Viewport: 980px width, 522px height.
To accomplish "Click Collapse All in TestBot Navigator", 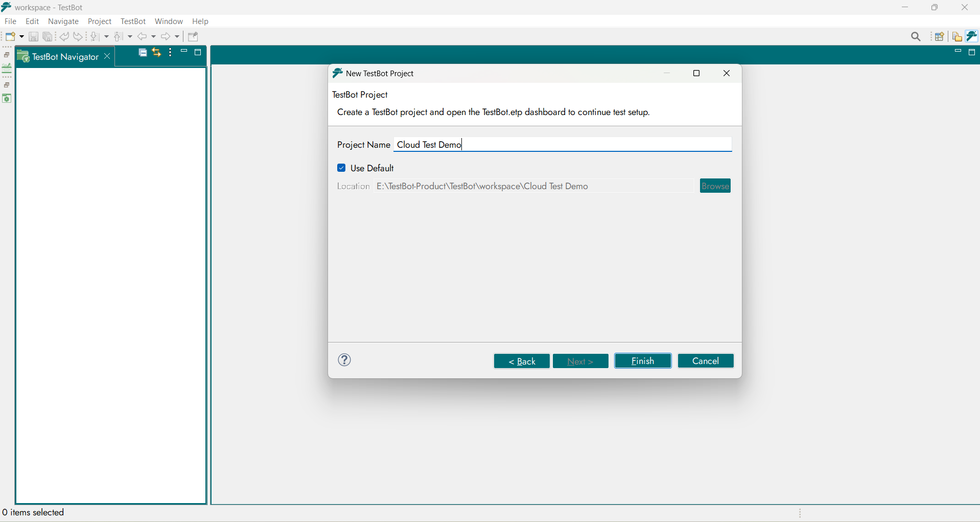I will (143, 53).
